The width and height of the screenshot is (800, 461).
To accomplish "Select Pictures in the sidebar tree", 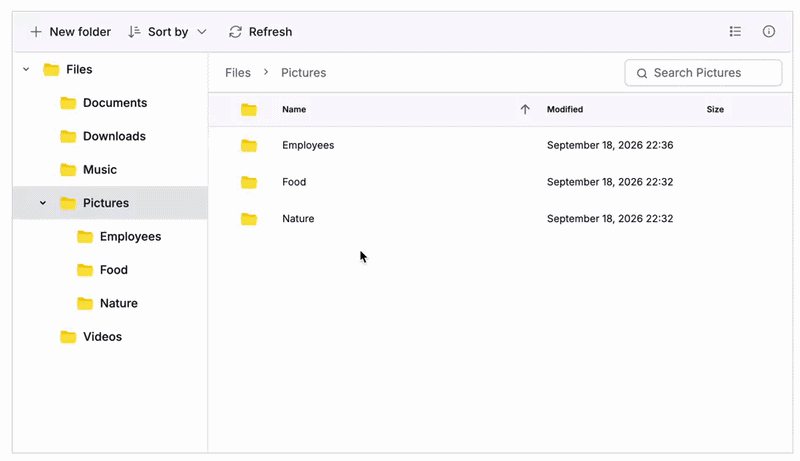I will coord(110,203).
